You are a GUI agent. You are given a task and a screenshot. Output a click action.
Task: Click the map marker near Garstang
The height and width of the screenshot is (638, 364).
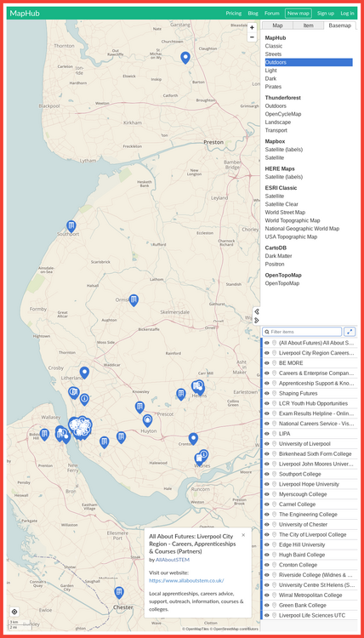pos(185,58)
